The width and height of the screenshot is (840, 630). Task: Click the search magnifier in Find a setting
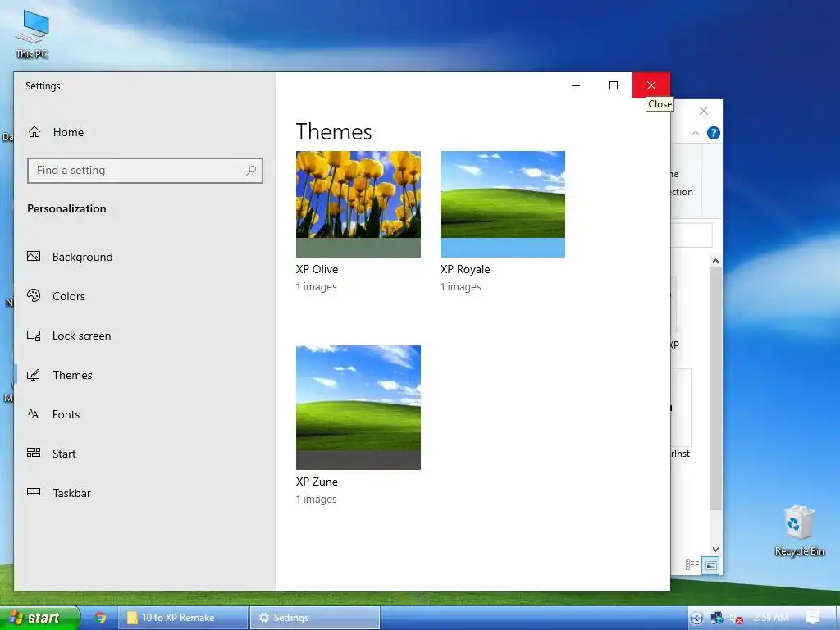click(251, 171)
